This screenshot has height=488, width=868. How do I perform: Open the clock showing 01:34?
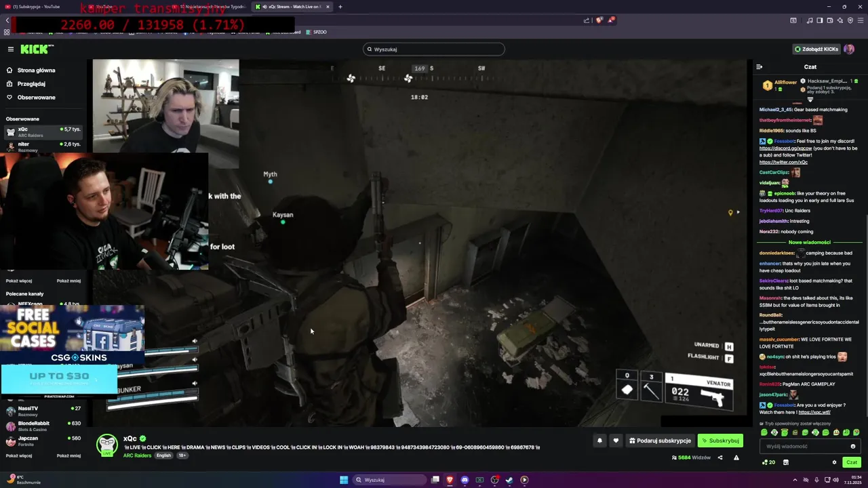coord(852,480)
